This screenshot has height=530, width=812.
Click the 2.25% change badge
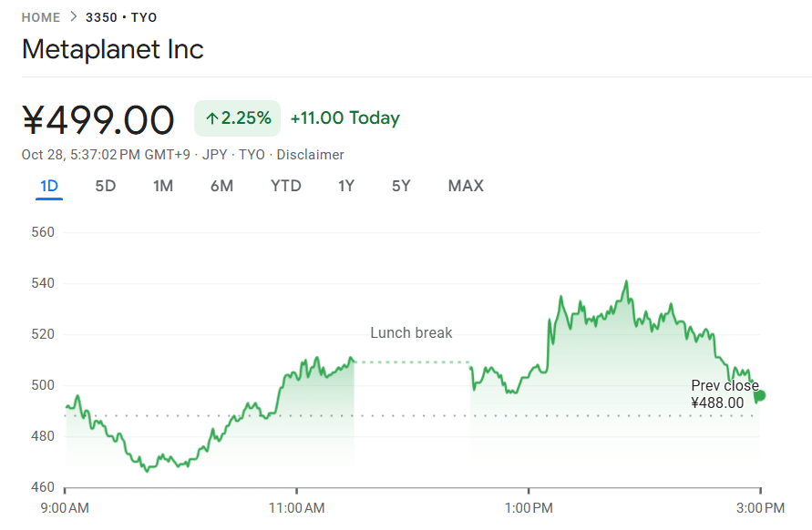(x=237, y=118)
